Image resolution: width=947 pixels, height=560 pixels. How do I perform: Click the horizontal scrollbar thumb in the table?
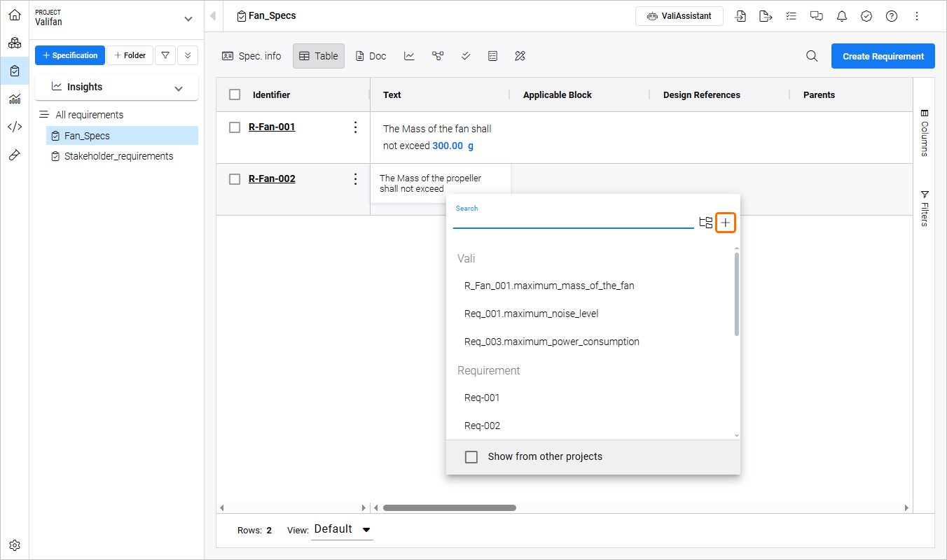coord(449,508)
